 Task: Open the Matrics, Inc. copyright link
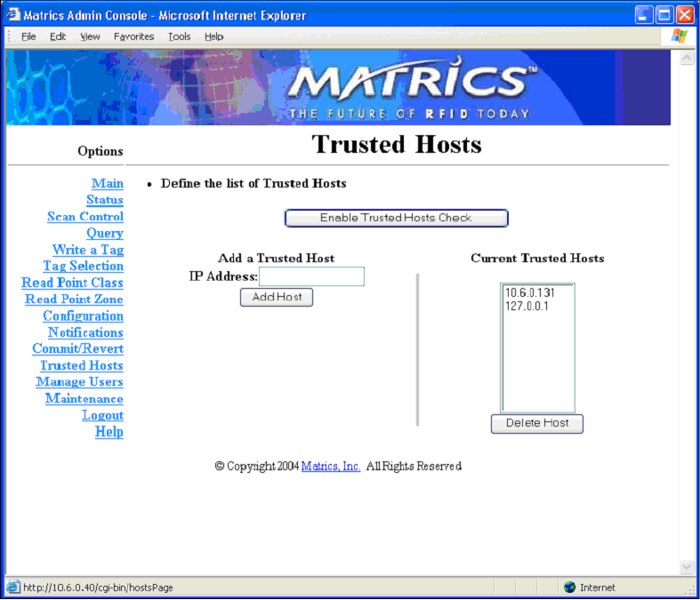331,466
